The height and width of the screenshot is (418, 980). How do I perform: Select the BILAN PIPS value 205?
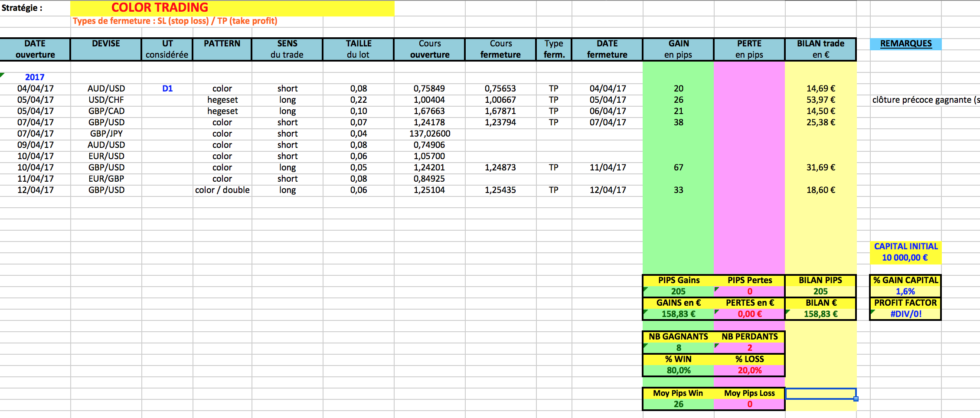pos(820,291)
